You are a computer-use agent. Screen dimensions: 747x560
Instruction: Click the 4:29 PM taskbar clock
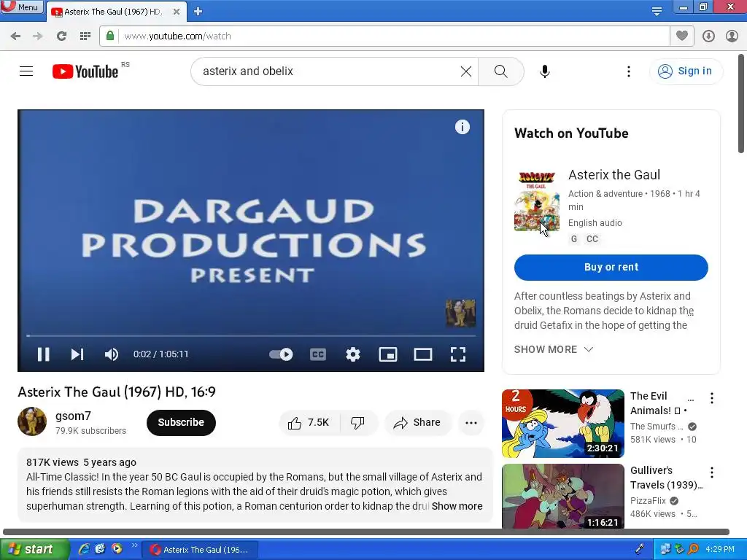720,549
